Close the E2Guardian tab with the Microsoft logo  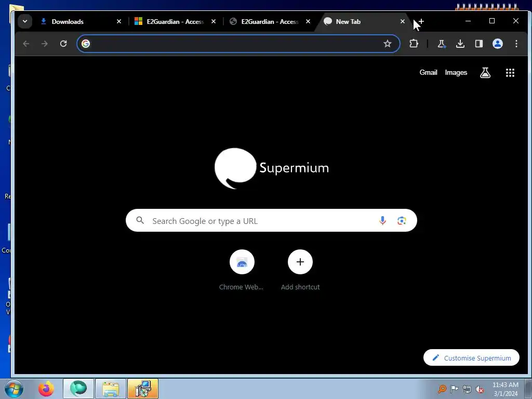point(214,21)
